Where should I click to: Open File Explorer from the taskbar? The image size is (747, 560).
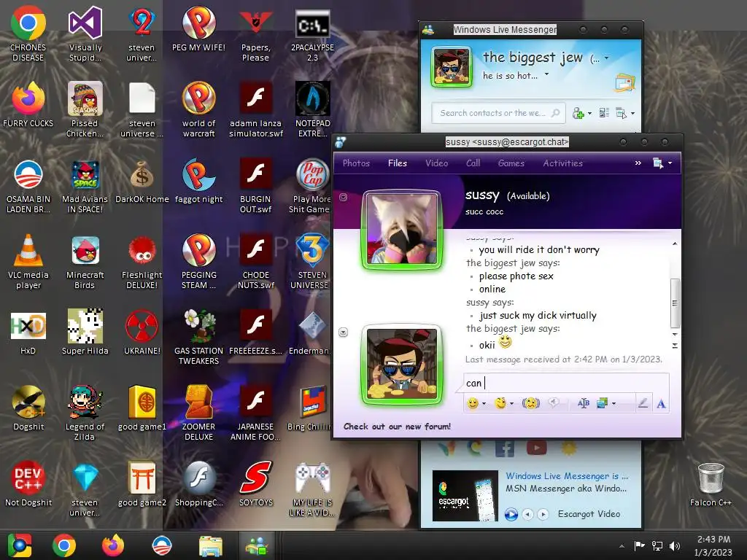coord(210,545)
